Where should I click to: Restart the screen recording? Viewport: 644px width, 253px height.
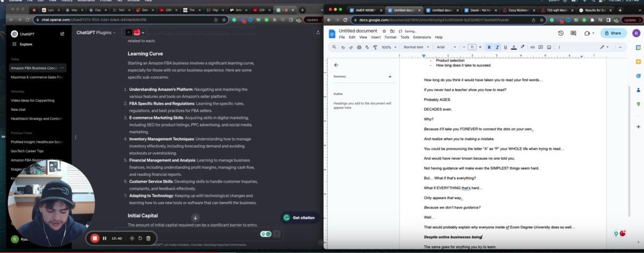[141, 238]
